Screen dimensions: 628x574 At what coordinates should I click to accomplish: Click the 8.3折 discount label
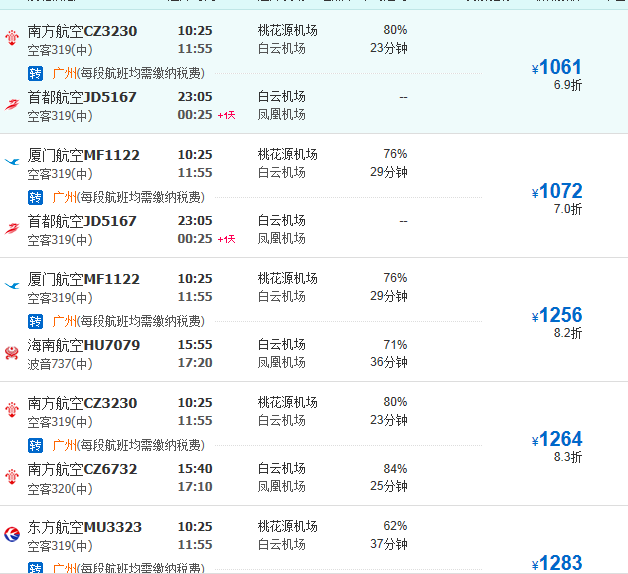coord(568,457)
